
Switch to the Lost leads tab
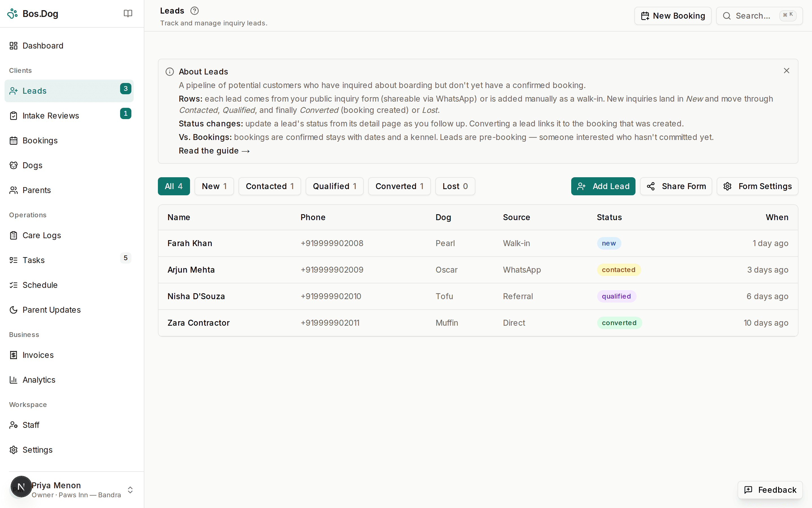(x=455, y=186)
